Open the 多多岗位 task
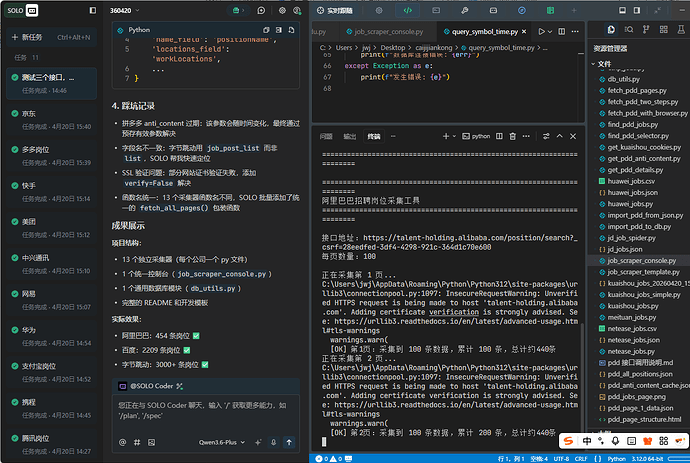Viewport: 690px width, 463px height. [51, 156]
